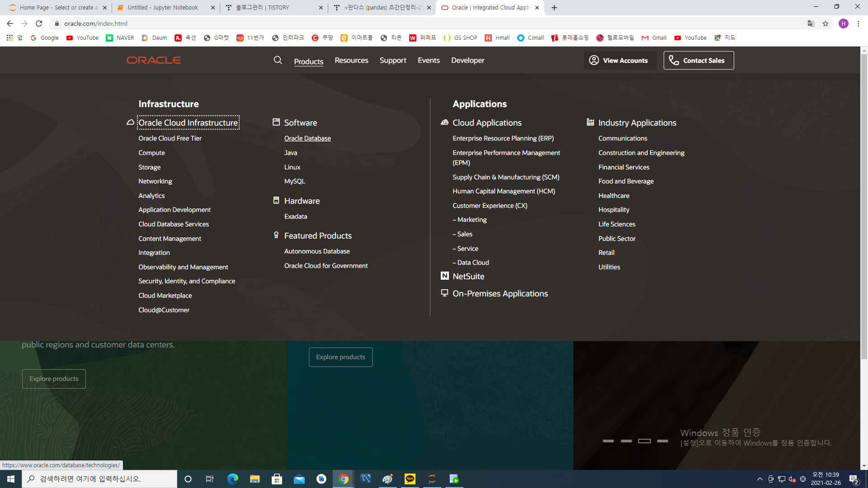Image resolution: width=868 pixels, height=488 pixels.
Task: Select the first carousel slide indicator
Action: point(608,441)
